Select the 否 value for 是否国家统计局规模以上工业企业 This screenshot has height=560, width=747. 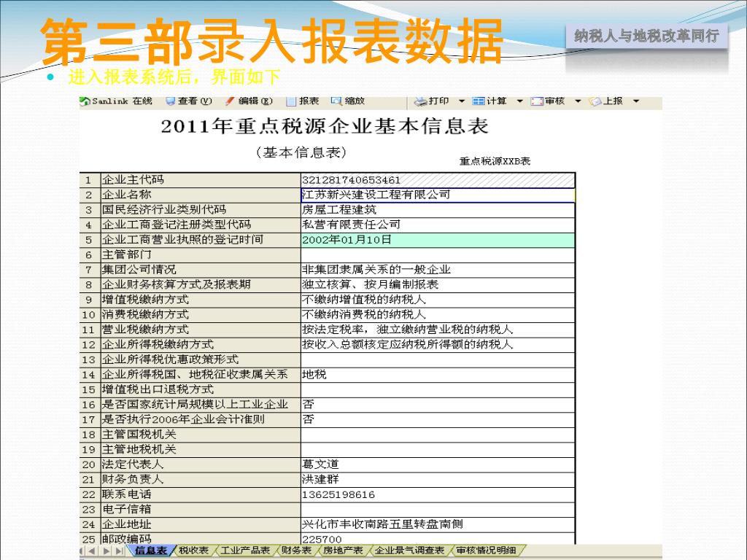pos(438,405)
